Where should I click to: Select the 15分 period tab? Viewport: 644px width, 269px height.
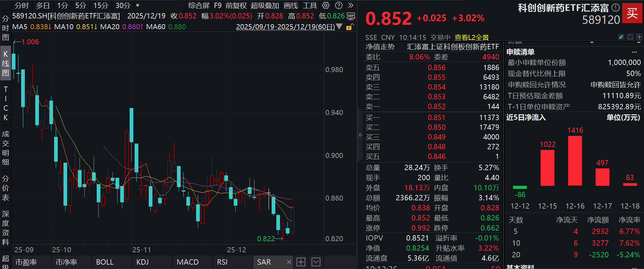tap(101, 5)
